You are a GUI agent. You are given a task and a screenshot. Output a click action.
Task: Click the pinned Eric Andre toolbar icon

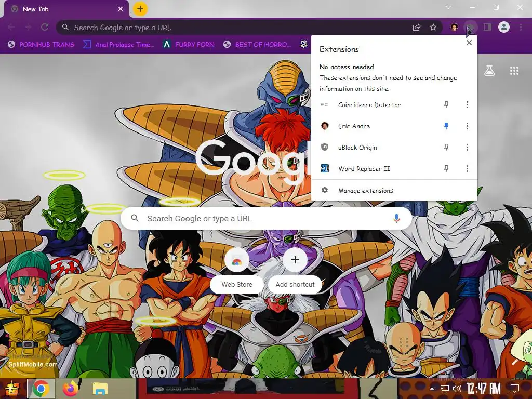[x=454, y=27]
